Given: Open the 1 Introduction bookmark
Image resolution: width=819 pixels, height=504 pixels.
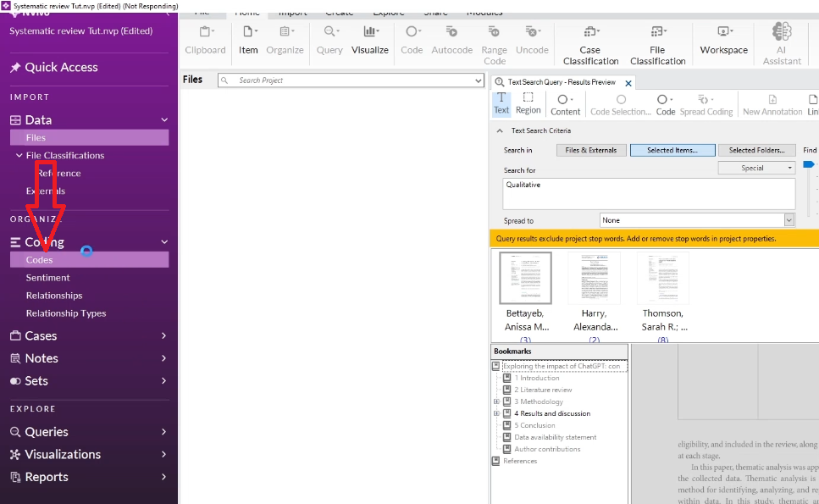Looking at the screenshot, I should coord(536,378).
